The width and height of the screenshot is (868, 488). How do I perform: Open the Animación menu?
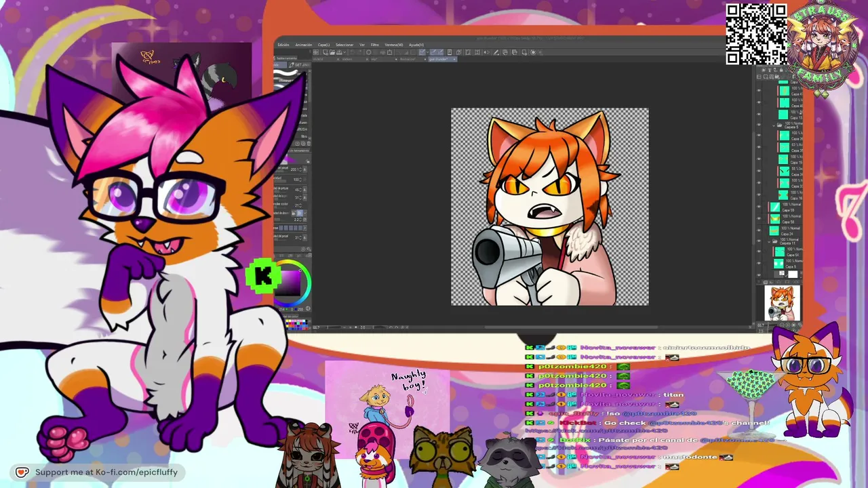click(304, 45)
